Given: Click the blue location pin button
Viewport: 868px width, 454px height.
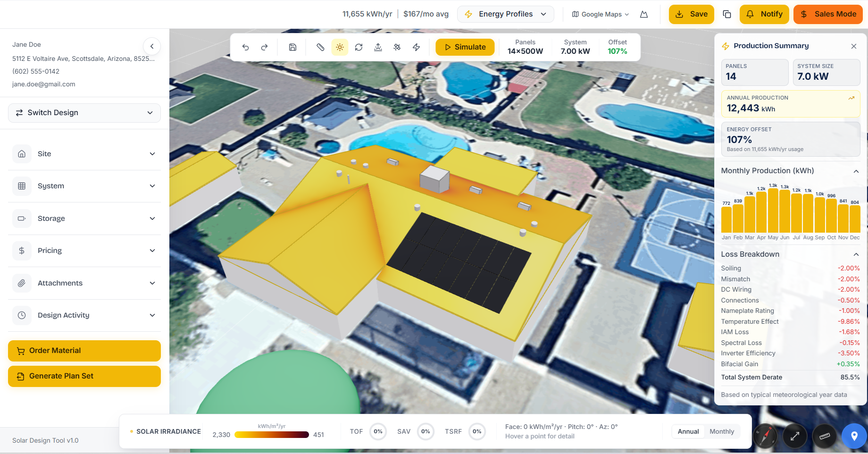Looking at the screenshot, I should (854, 437).
